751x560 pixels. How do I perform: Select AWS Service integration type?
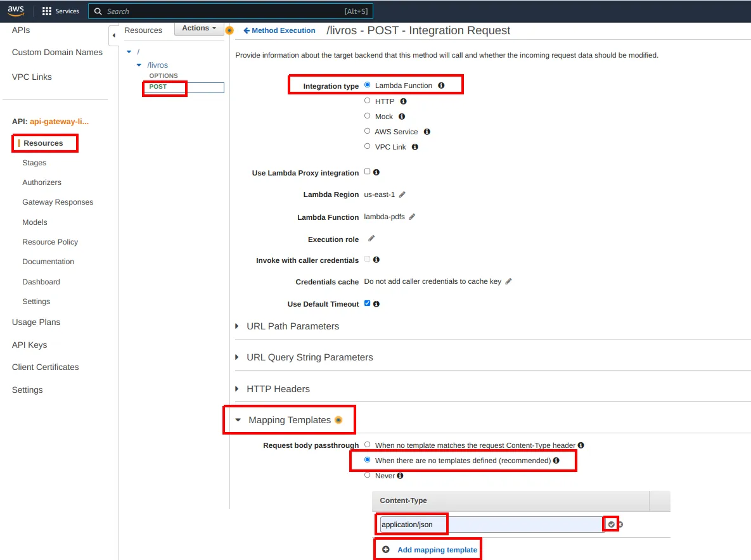(x=368, y=131)
